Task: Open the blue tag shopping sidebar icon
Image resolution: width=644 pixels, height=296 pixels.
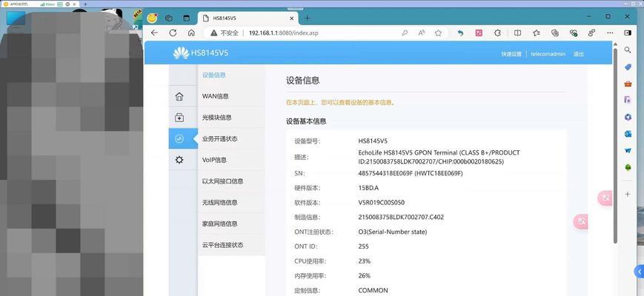Action: point(628,67)
